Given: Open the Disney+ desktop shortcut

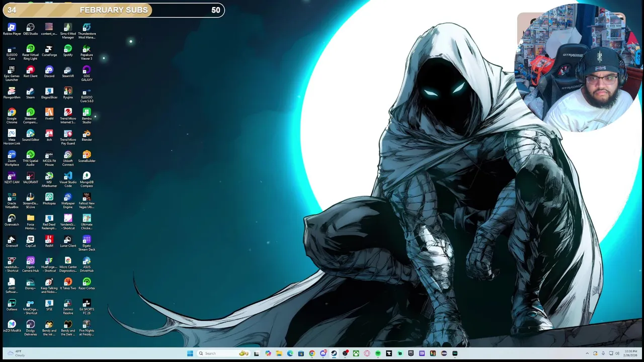Looking at the screenshot, I should point(30,284).
